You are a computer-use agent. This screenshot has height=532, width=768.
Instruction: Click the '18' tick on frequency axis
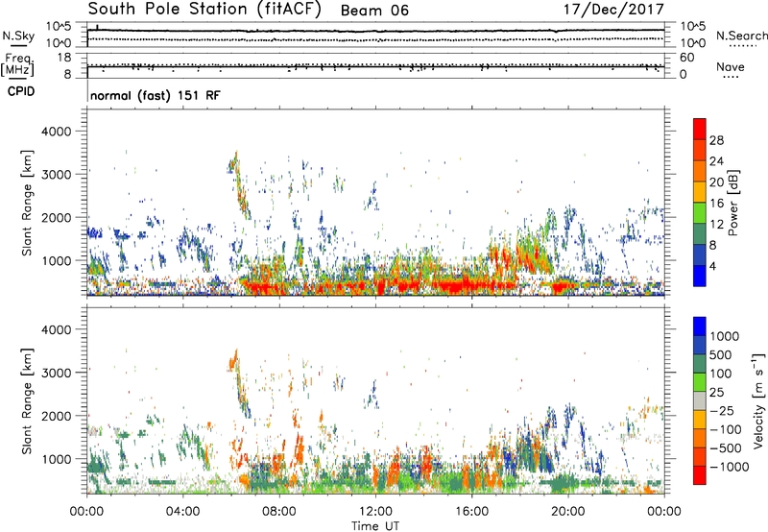[x=64, y=58]
